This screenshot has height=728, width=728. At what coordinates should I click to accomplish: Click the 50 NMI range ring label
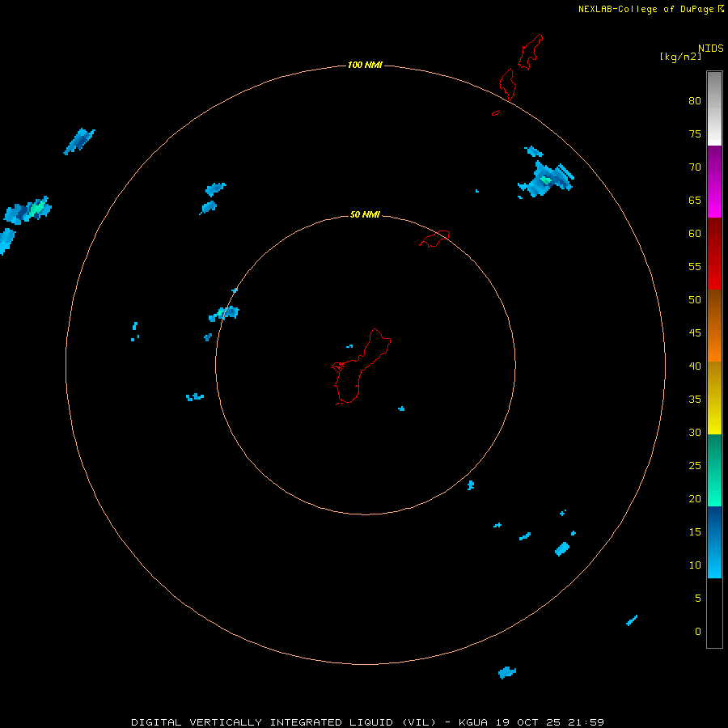[x=365, y=214]
